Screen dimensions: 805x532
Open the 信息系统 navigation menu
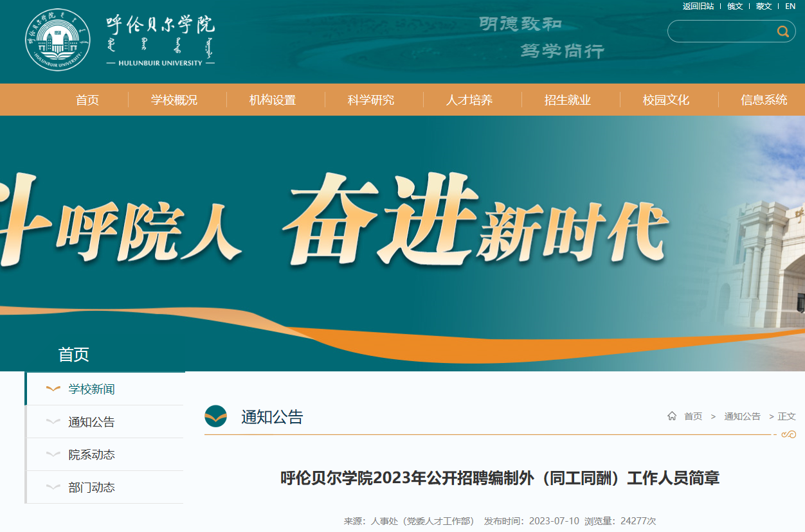pos(764,100)
